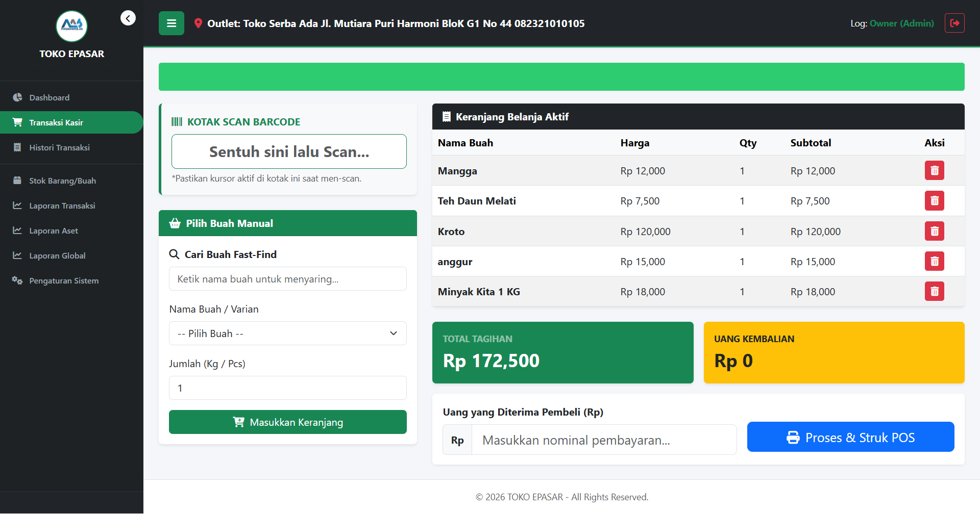The image size is (980, 514).
Task: Open Pengaturan Sistem settings
Action: tap(71, 280)
